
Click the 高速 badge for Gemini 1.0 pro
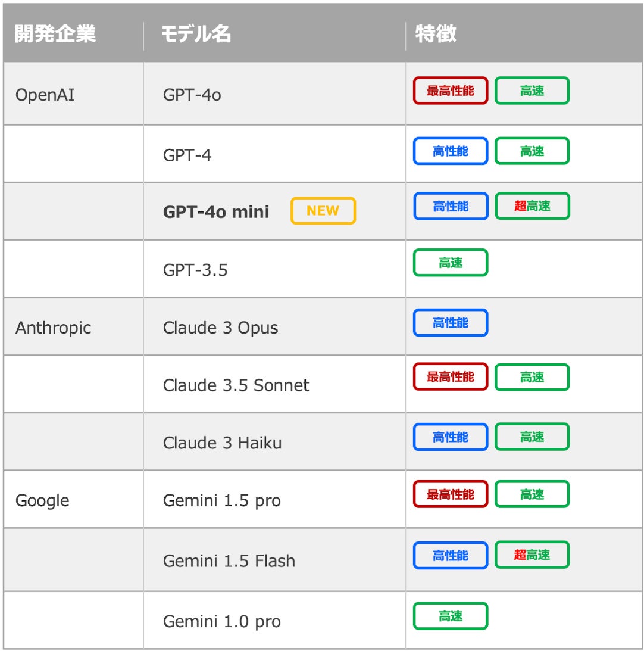451,616
